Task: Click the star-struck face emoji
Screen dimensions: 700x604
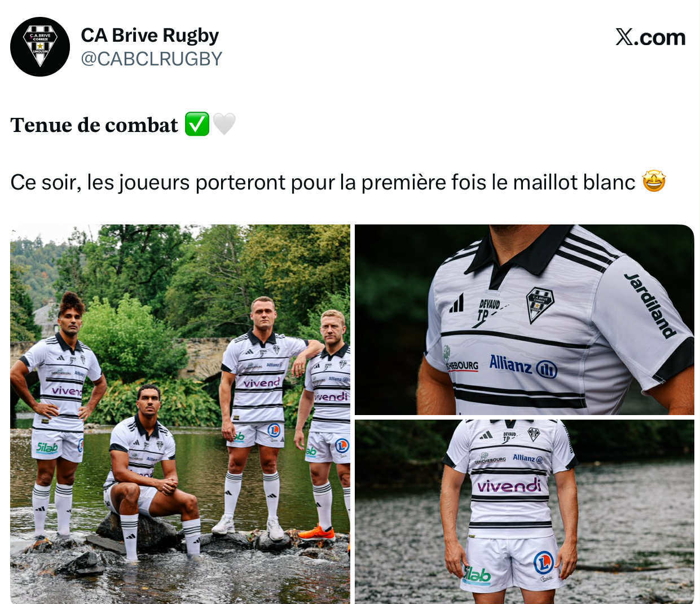Action: (654, 182)
